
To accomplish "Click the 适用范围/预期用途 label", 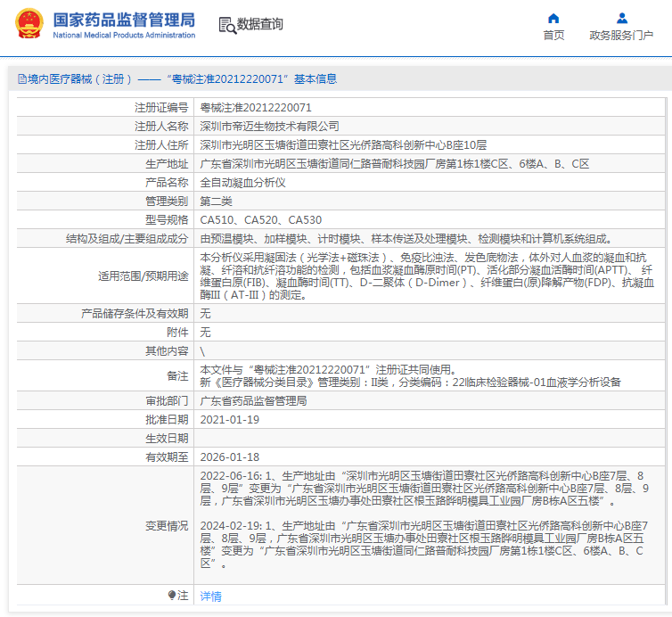I will [x=143, y=276].
